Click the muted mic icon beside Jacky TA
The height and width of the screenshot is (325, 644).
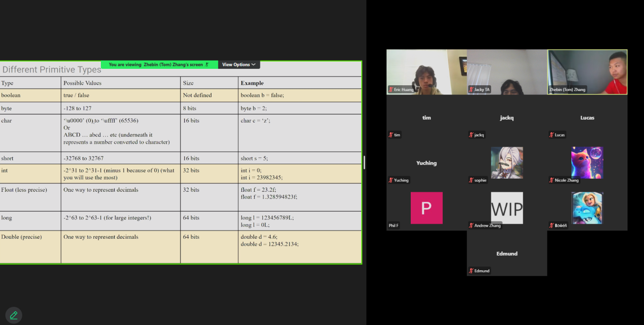click(471, 90)
